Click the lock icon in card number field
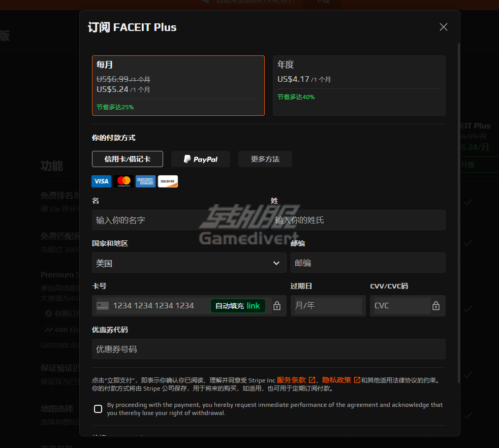 [277, 306]
